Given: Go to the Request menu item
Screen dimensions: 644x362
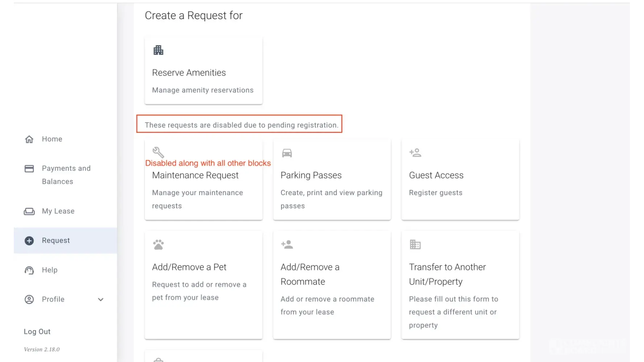Looking at the screenshot, I should [x=56, y=240].
